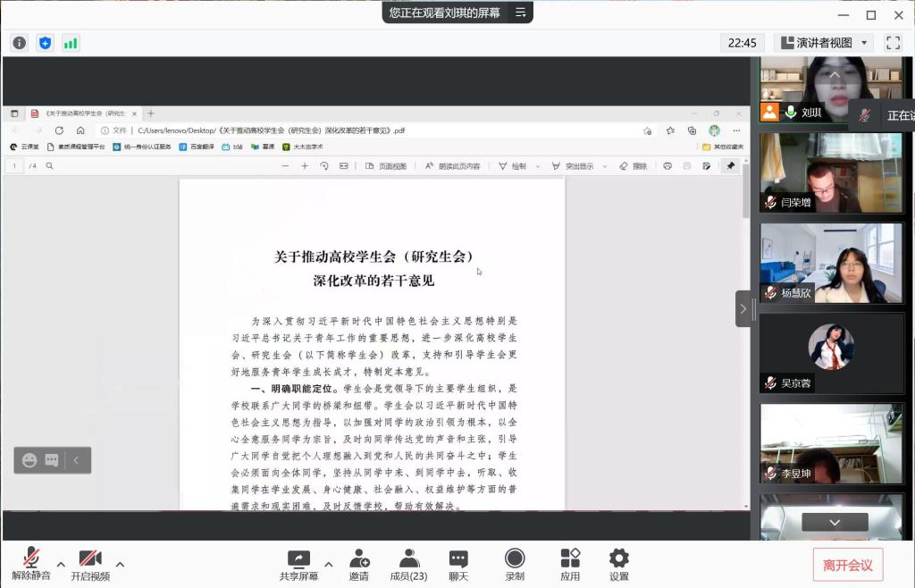Open the 邀请 invite icon
915x588 pixels.
tap(359, 565)
